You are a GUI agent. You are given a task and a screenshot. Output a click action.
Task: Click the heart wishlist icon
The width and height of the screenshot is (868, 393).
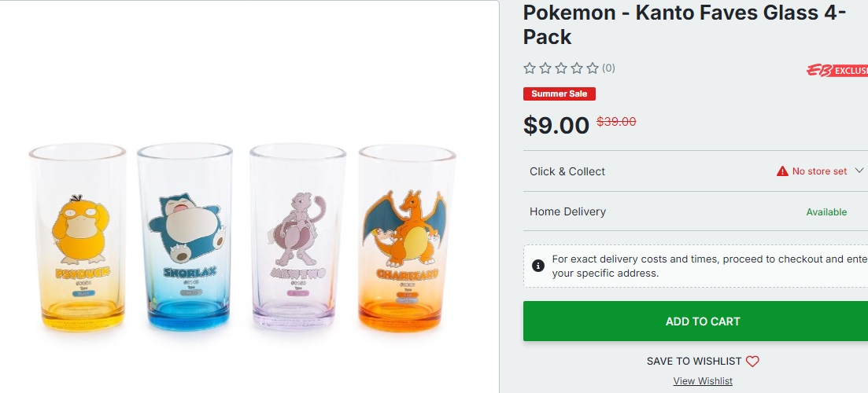point(752,362)
